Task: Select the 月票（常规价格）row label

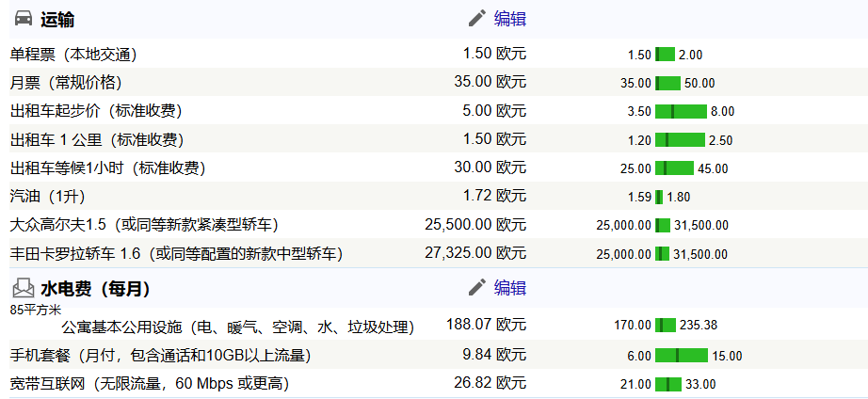Action: pyautogui.click(x=66, y=83)
